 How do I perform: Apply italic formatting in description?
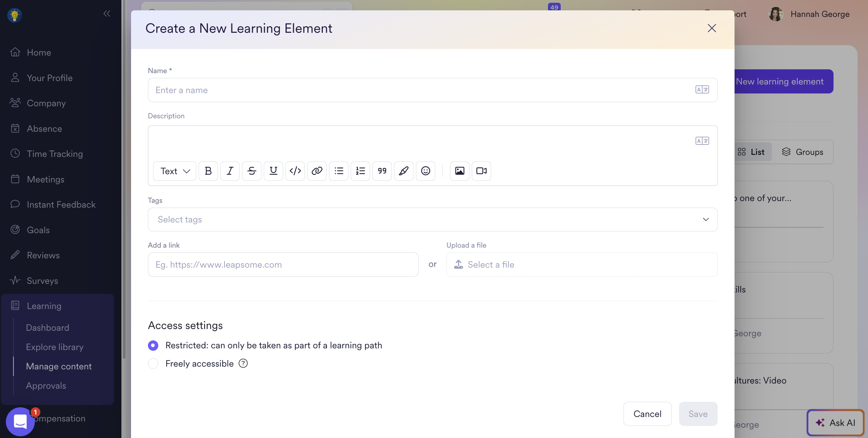click(230, 171)
